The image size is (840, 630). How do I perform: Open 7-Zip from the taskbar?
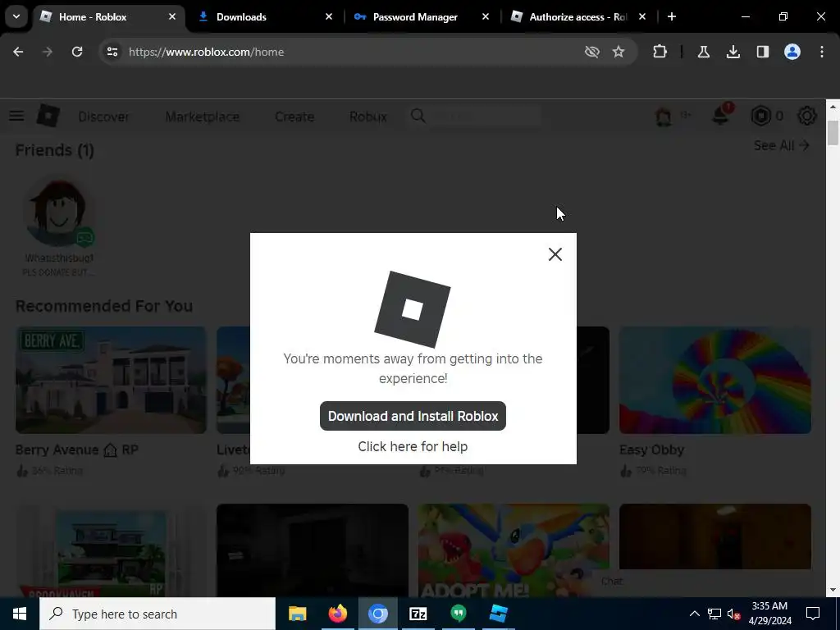418,614
